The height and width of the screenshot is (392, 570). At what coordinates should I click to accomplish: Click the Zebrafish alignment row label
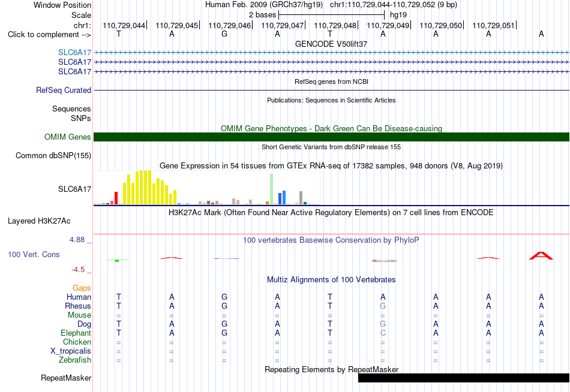75,360
